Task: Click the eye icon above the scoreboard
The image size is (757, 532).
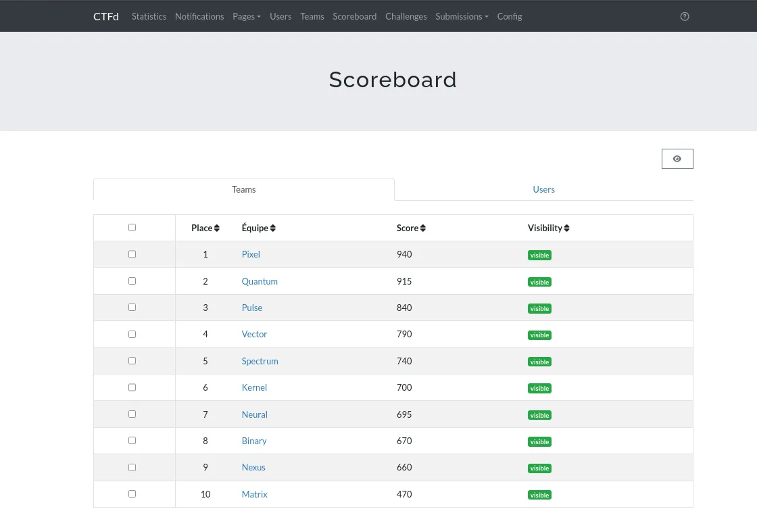Action: [677, 158]
